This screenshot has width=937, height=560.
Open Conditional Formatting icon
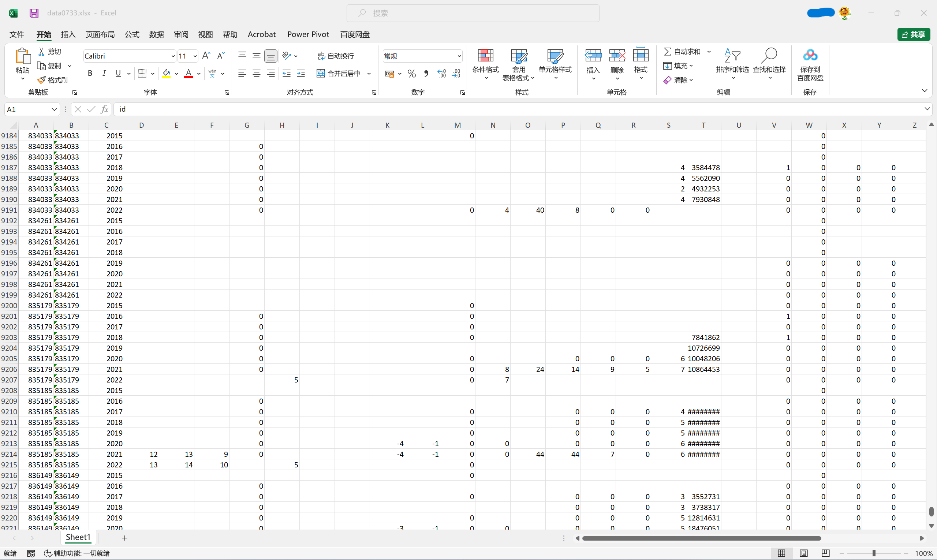[485, 56]
